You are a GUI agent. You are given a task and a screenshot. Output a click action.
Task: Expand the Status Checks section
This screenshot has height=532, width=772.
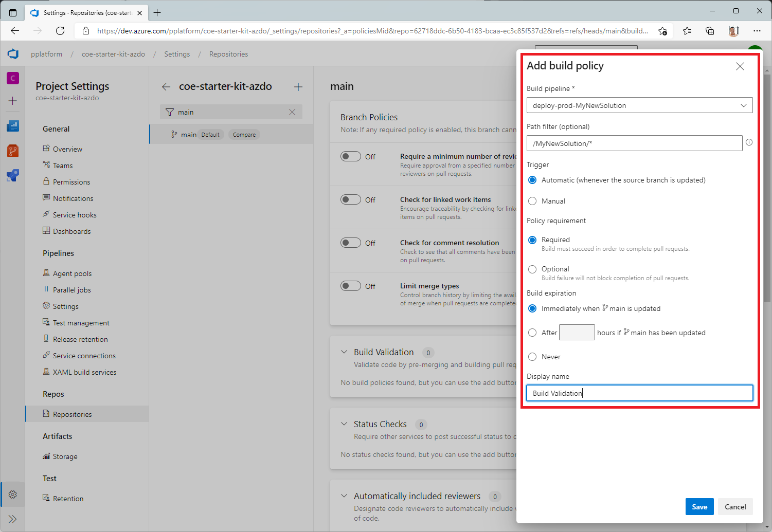(x=344, y=424)
